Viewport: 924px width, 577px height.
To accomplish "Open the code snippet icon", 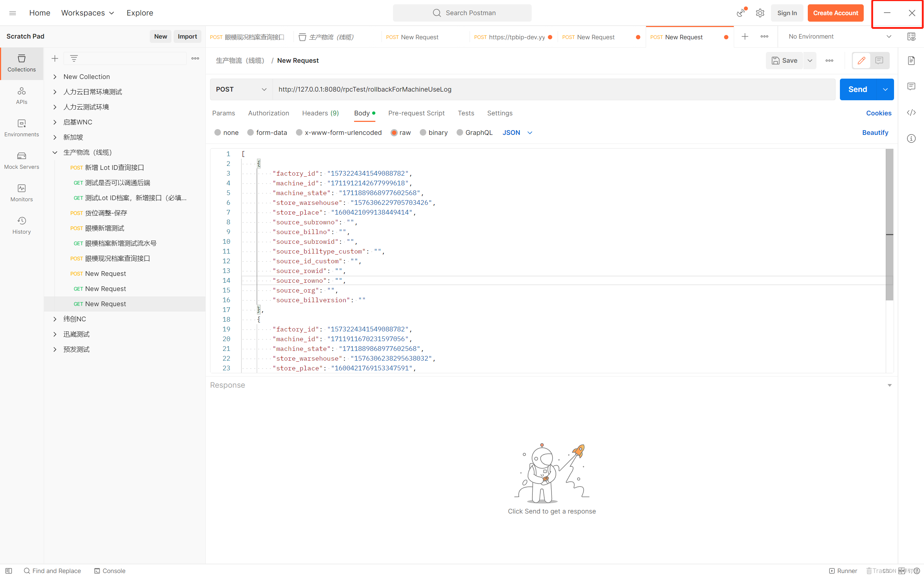I will (911, 113).
